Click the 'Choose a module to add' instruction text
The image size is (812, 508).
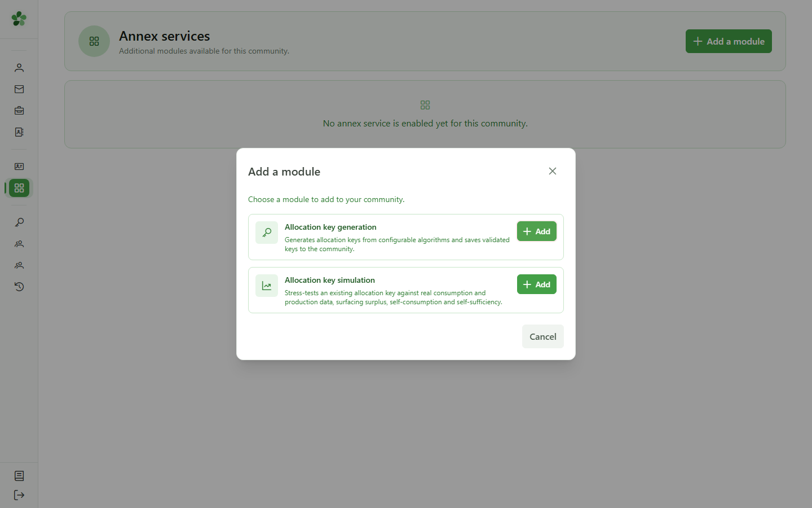coord(326,199)
